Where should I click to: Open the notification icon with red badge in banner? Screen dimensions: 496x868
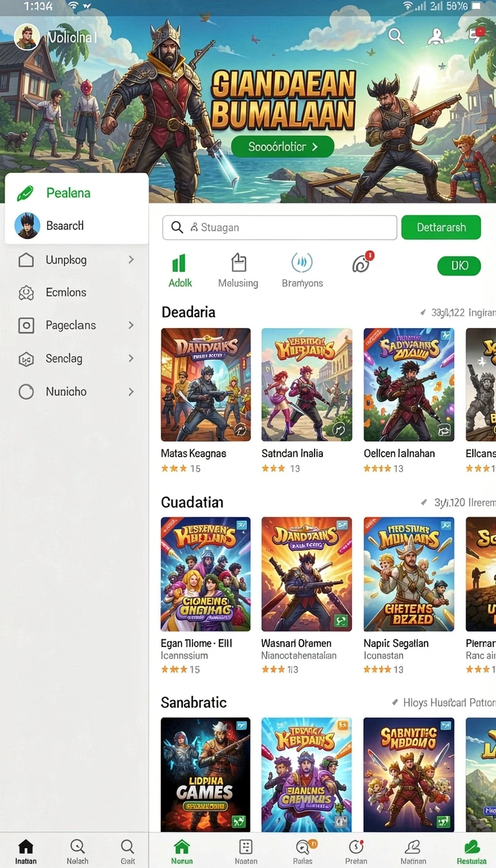(477, 34)
